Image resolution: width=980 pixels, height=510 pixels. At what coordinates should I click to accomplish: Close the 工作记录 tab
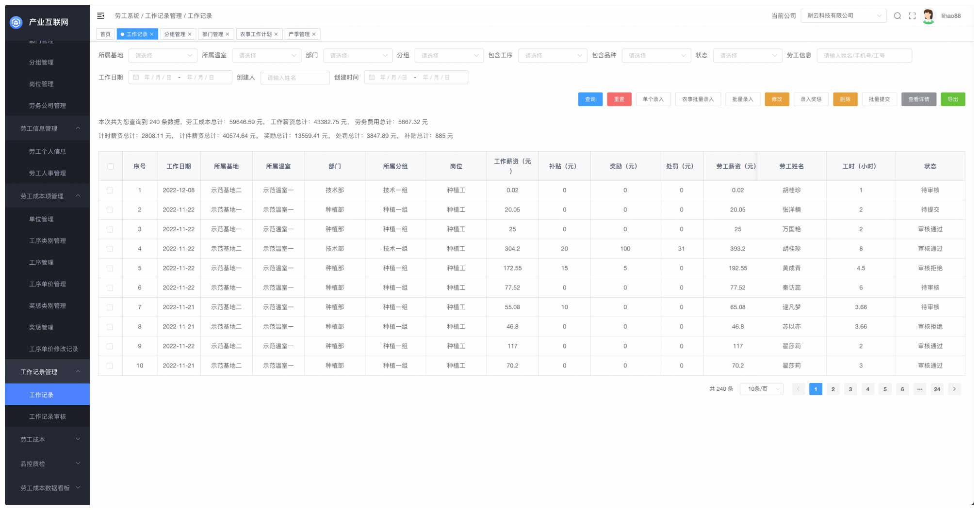(152, 34)
